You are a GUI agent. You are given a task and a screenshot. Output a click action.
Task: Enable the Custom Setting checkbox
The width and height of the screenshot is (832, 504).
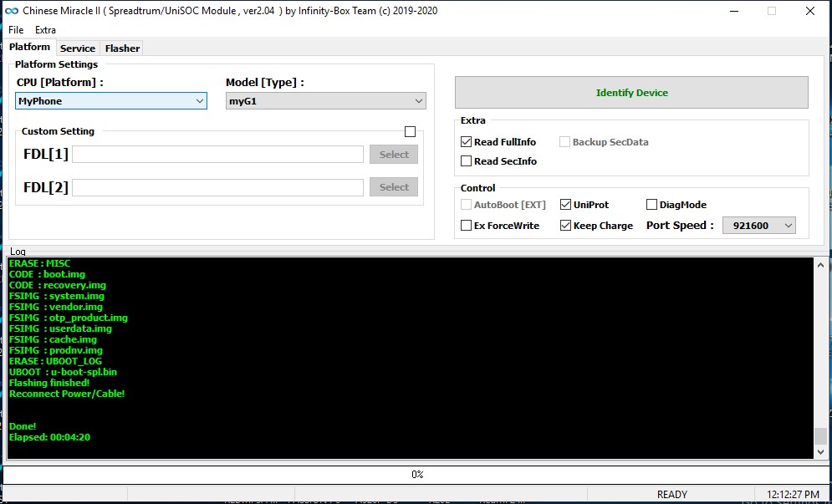coord(411,131)
